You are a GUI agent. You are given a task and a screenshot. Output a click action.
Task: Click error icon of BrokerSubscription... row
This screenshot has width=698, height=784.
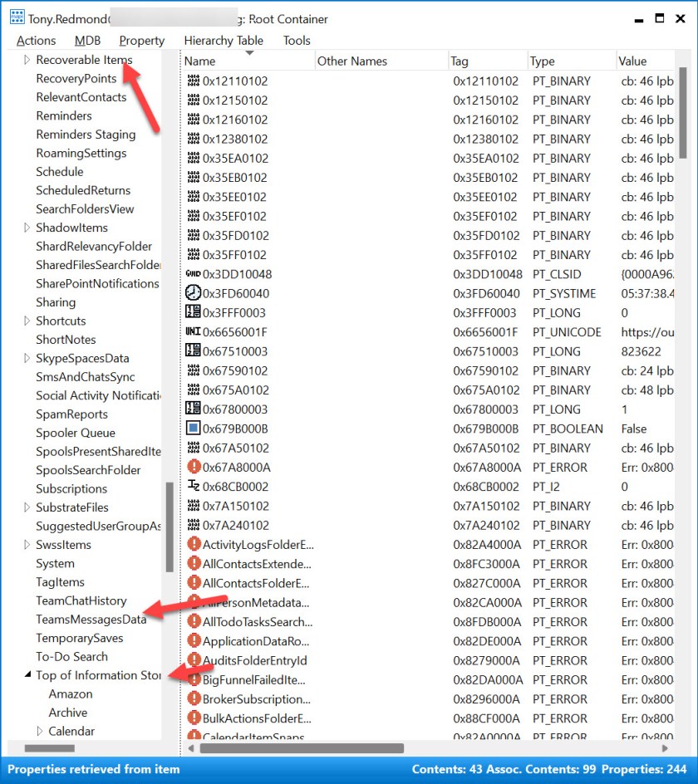click(x=194, y=699)
